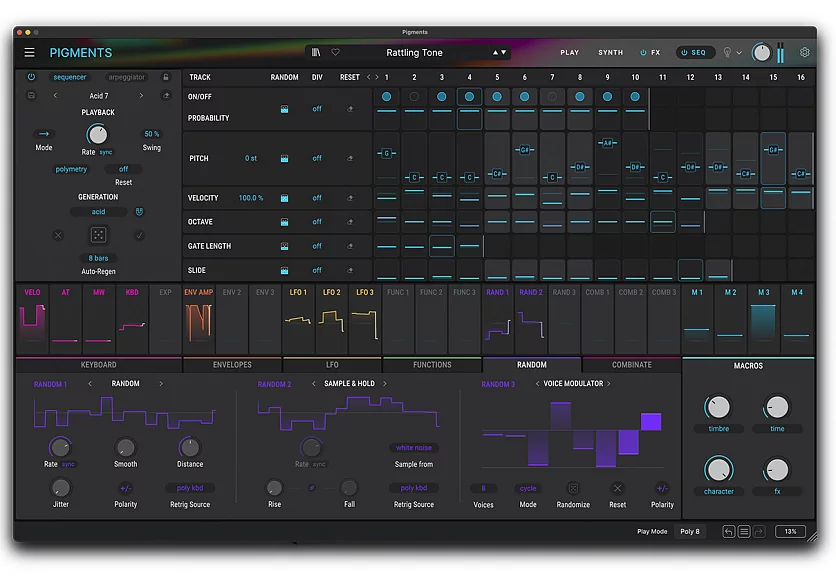This screenshot has width=836, height=583.
Task: Enable sync on the sequencer Rate knob
Action: click(x=105, y=152)
